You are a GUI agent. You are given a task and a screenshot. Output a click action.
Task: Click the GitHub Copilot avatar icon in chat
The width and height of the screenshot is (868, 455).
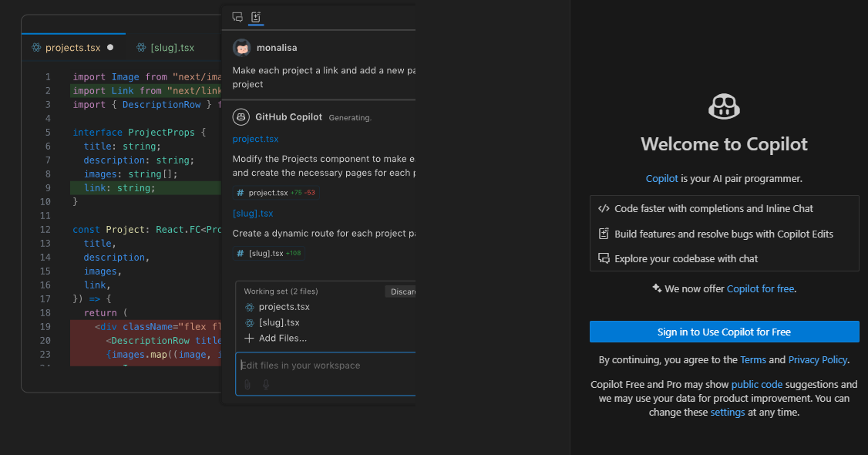coord(241,117)
